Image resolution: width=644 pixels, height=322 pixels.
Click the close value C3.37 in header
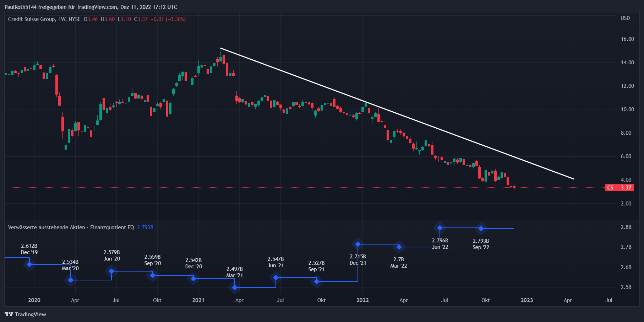pyautogui.click(x=141, y=19)
